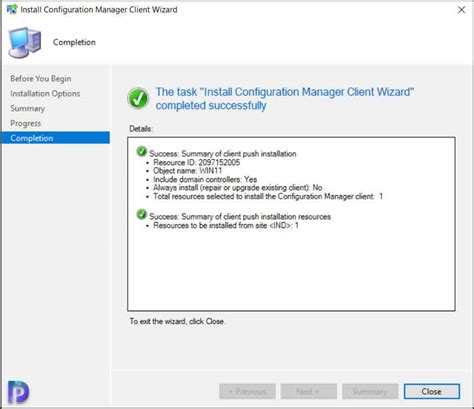
Task: Click the To exit the wizard text
Action: pyautogui.click(x=177, y=322)
